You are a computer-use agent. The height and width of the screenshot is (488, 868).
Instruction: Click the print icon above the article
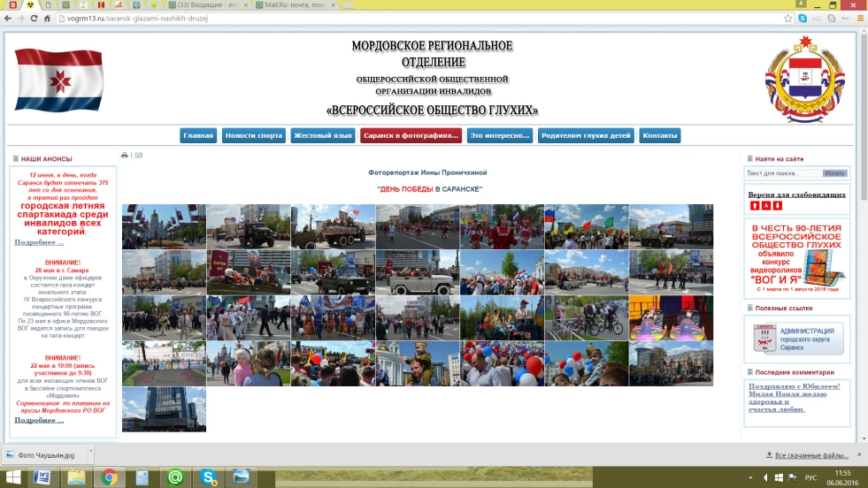click(125, 156)
